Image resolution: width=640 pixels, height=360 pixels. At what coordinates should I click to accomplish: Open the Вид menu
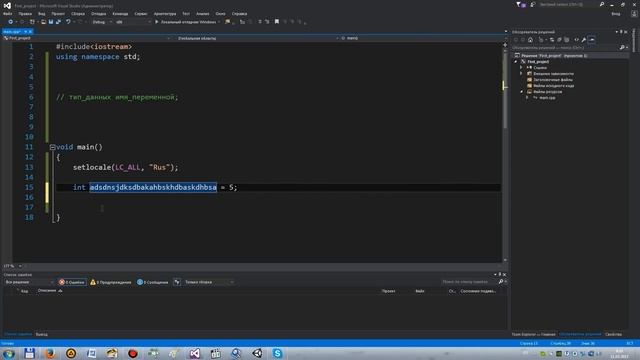click(42, 14)
